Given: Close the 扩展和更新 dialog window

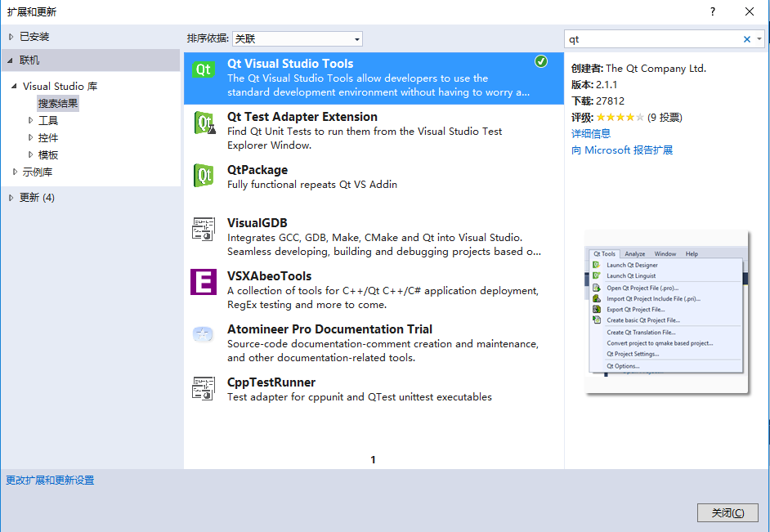Looking at the screenshot, I should click(749, 11).
